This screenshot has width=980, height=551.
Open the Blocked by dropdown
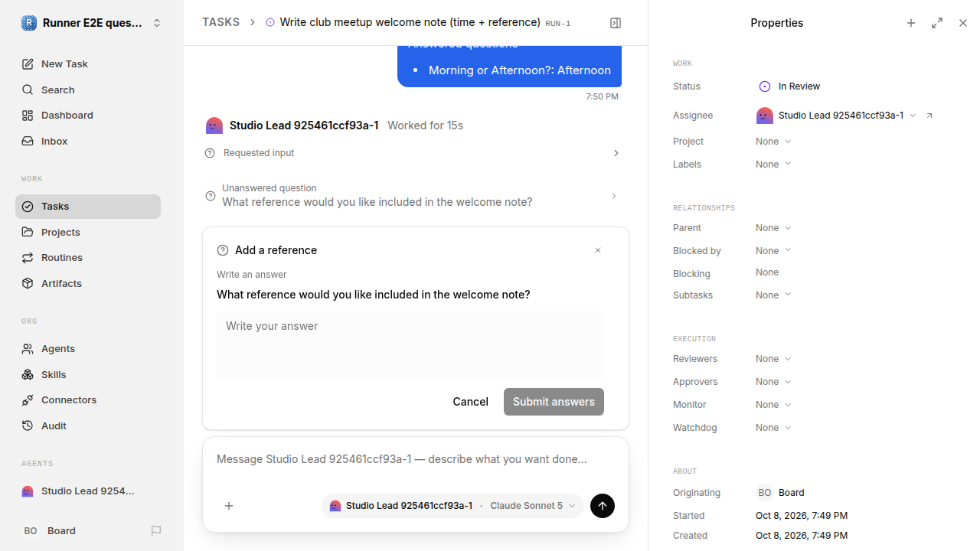tap(773, 251)
